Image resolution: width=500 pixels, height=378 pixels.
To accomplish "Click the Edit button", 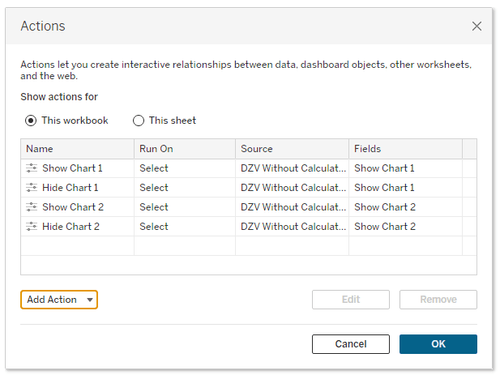I will click(351, 299).
